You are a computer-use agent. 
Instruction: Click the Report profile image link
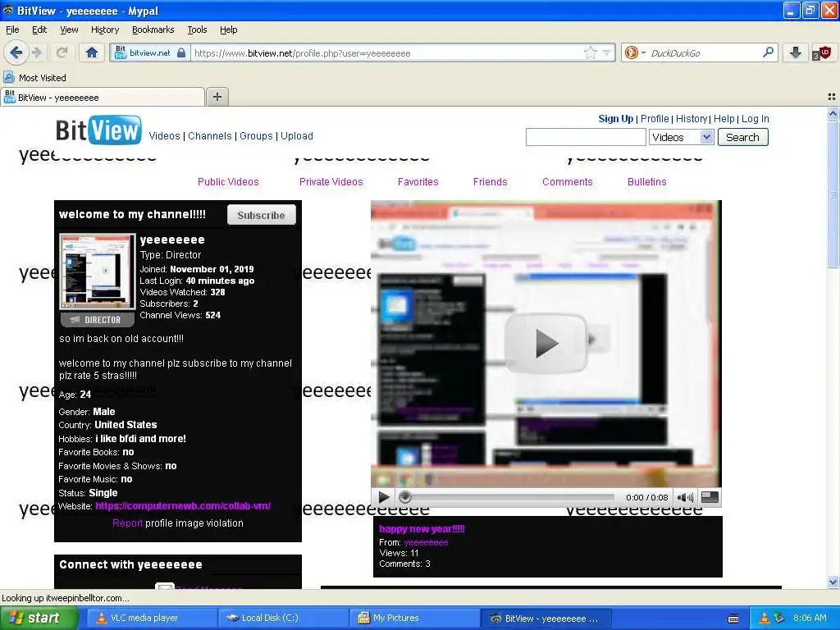pyautogui.click(x=127, y=523)
